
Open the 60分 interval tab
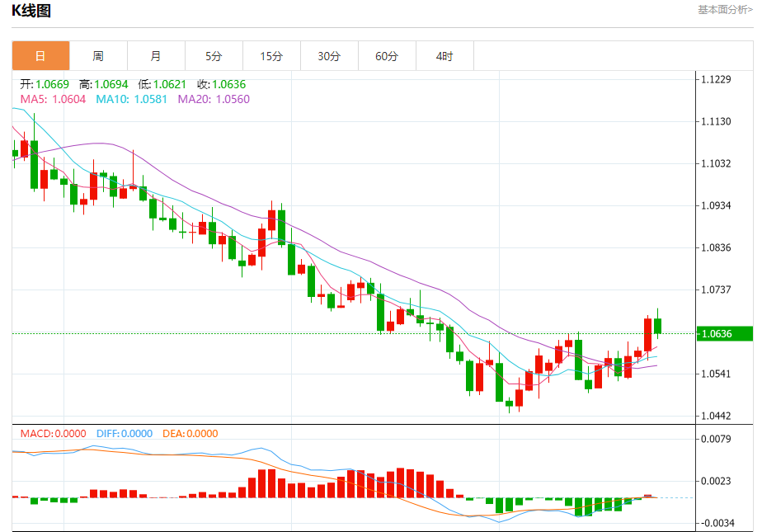[x=387, y=56]
